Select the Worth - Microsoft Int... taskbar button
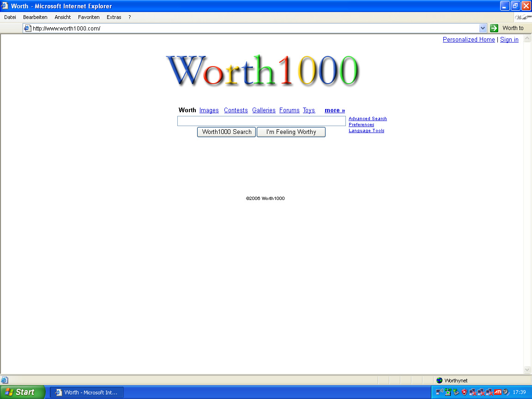The width and height of the screenshot is (532, 399). click(x=87, y=392)
